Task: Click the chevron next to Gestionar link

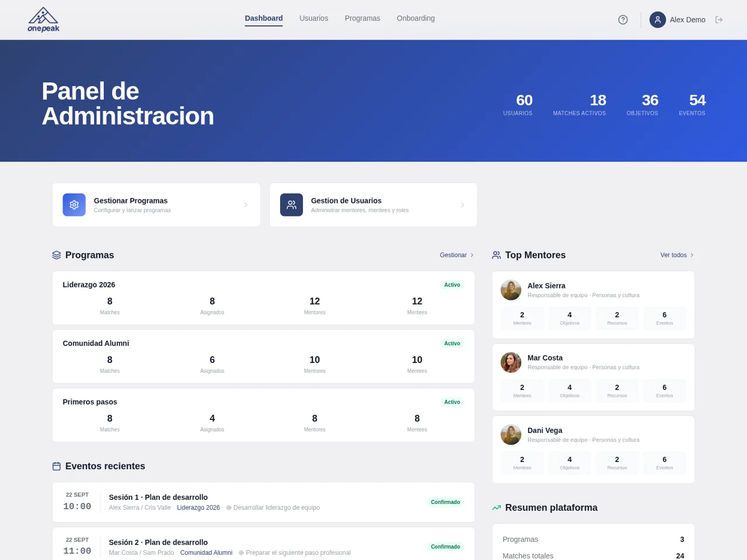Action: 472,255
